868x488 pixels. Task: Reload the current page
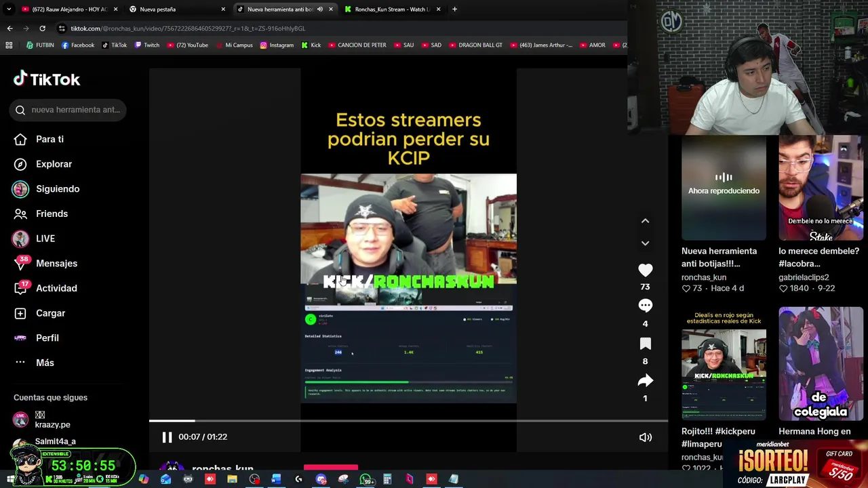tap(42, 28)
